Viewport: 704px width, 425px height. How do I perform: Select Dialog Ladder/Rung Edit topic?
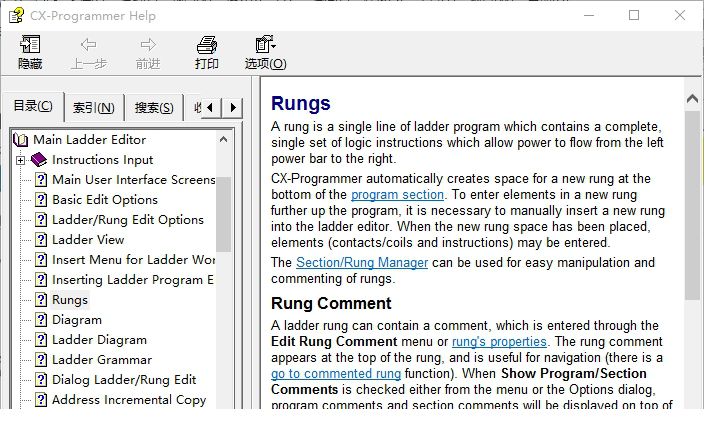[124, 380]
